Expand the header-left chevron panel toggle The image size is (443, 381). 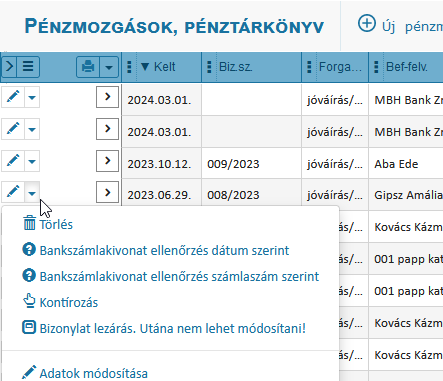(9, 67)
